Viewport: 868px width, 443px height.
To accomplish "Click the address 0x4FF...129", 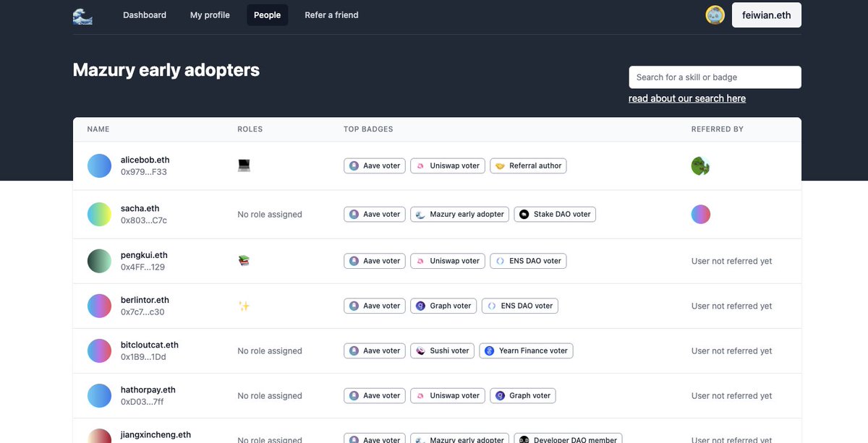I will [x=142, y=267].
